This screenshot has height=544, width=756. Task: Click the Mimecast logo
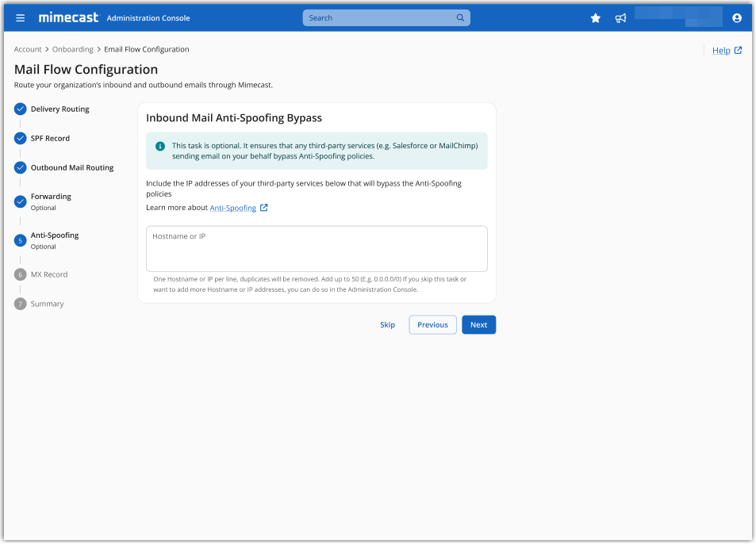[x=67, y=17]
